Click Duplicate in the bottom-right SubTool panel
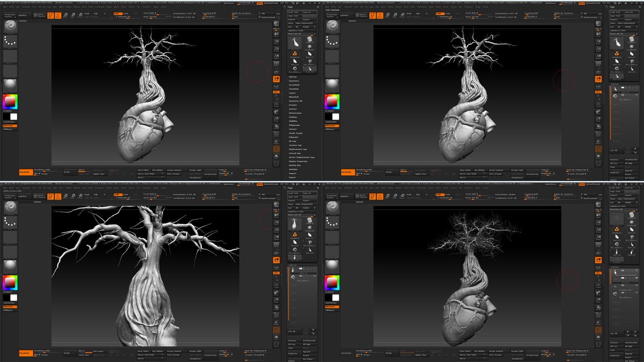644x362 pixels. [x=616, y=355]
